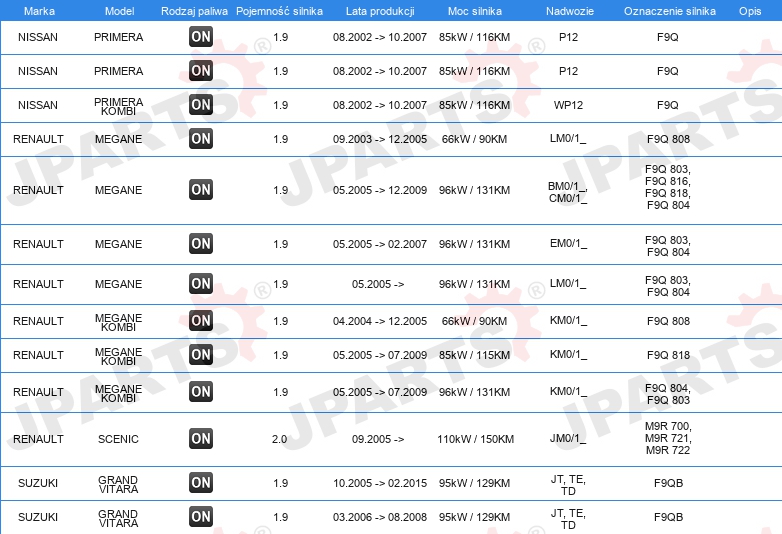The image size is (782, 534).
Task: Select the 'F9Q 804, F9Q 803' engine code cell
Action: pos(668,394)
